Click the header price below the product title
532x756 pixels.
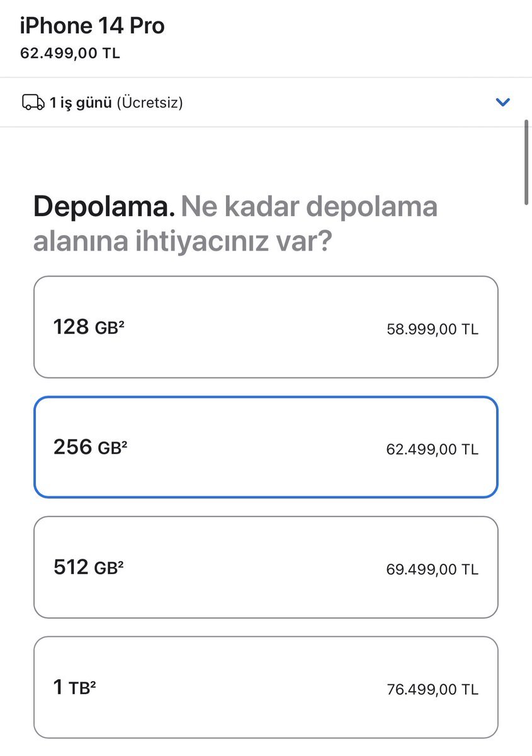[x=70, y=53]
